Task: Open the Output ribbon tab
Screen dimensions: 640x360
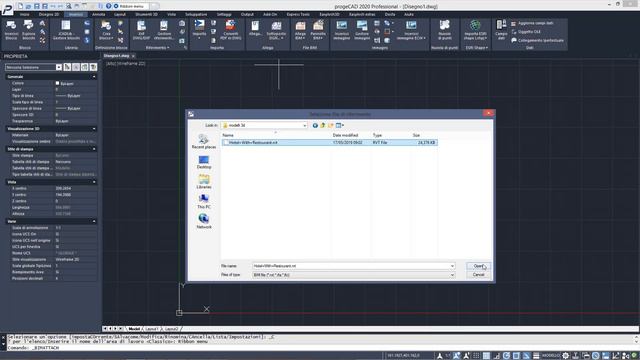Action: point(247,14)
